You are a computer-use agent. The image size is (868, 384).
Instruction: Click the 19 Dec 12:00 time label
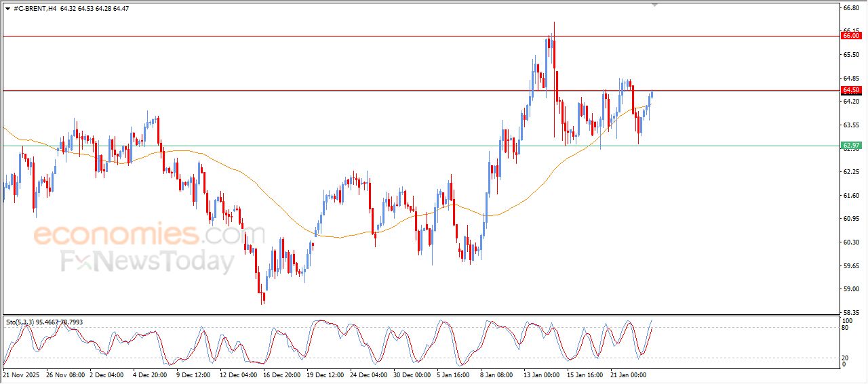click(x=327, y=374)
